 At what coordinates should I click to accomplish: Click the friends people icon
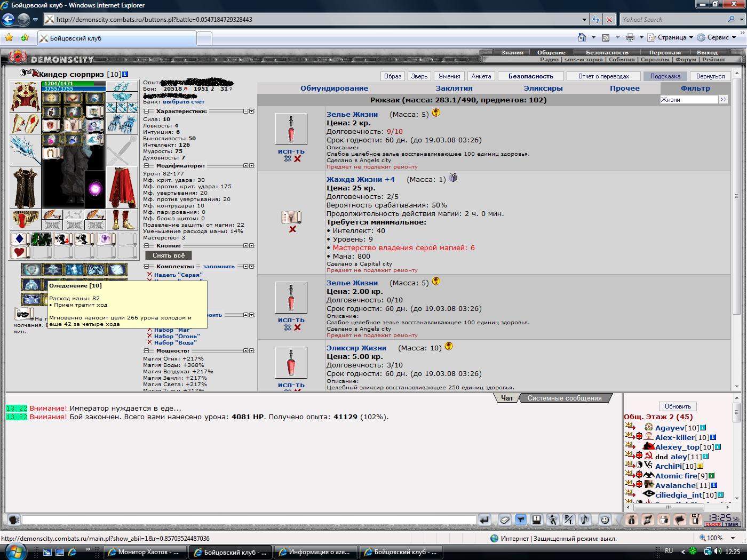663,519
